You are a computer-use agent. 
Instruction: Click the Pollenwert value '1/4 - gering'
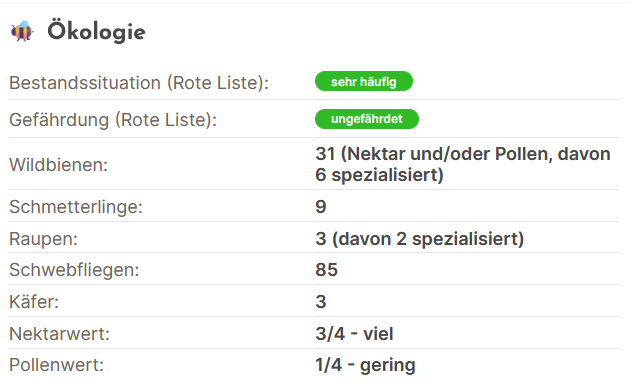tap(365, 365)
